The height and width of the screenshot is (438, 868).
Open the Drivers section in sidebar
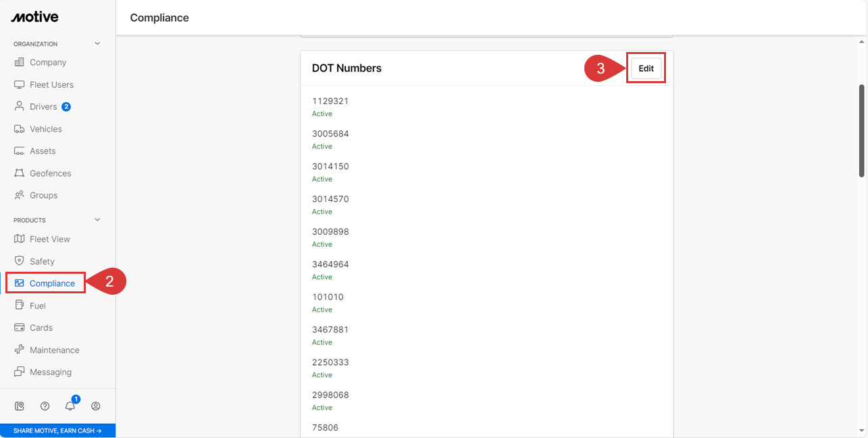click(x=42, y=106)
